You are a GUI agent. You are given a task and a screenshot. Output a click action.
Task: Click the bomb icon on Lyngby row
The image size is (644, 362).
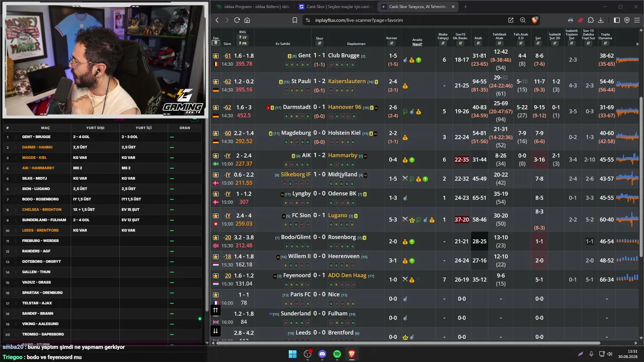405,198
